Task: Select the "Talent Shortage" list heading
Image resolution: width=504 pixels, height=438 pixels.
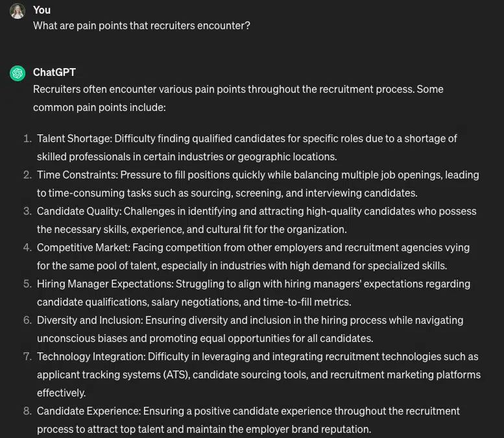Action: click(x=74, y=138)
